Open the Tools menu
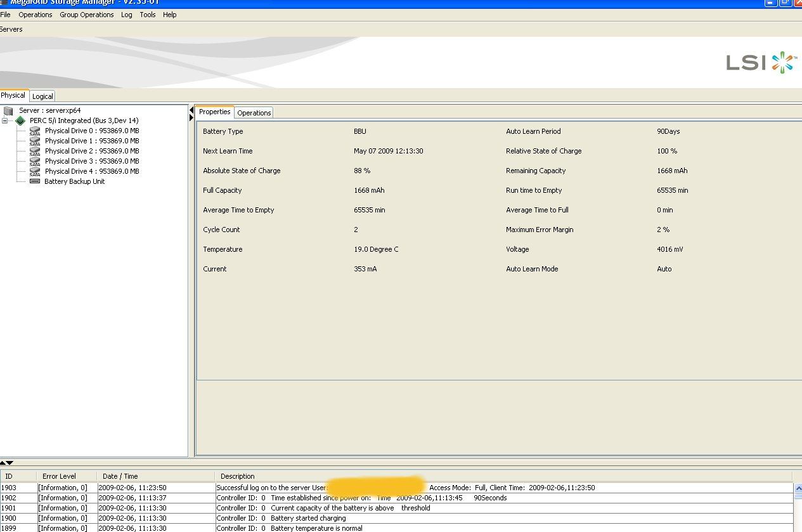 (x=148, y=15)
